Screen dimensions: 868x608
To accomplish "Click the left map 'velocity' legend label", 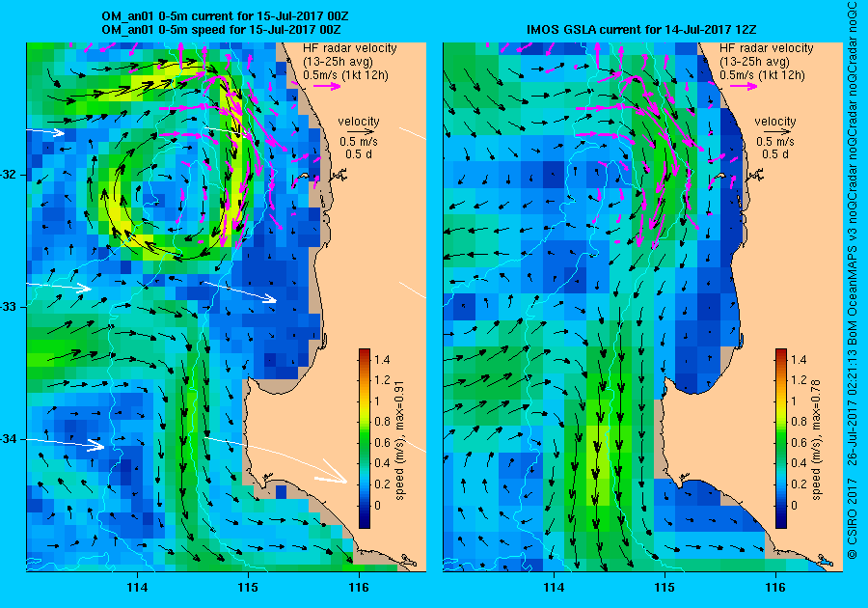I will tap(359, 122).
